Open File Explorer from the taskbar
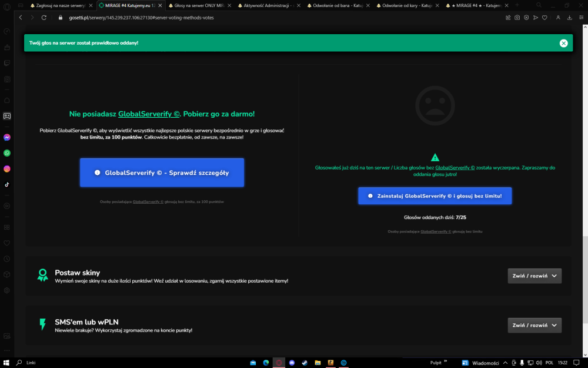588x368 pixels. 318,363
